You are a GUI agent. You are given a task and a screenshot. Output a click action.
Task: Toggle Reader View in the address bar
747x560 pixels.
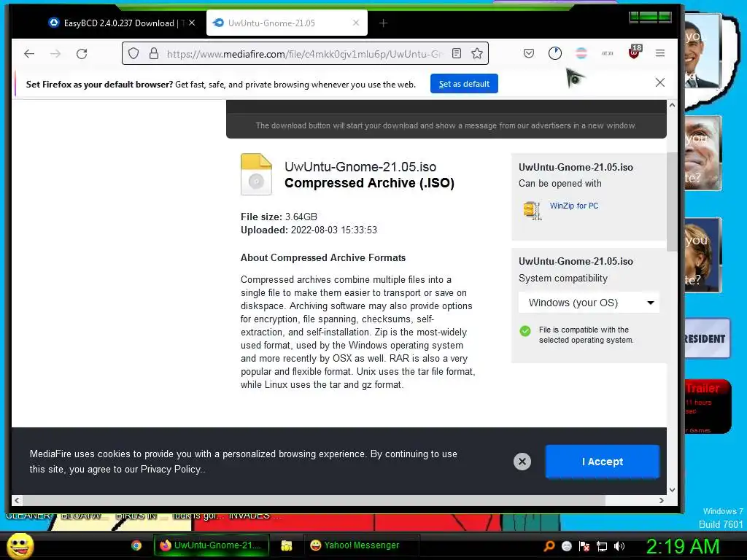[457, 53]
